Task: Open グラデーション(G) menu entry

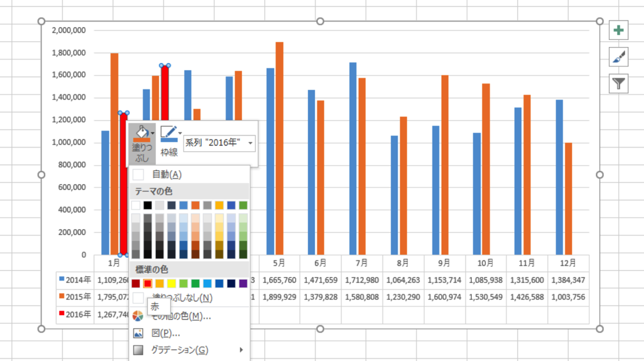Action: 189,350
